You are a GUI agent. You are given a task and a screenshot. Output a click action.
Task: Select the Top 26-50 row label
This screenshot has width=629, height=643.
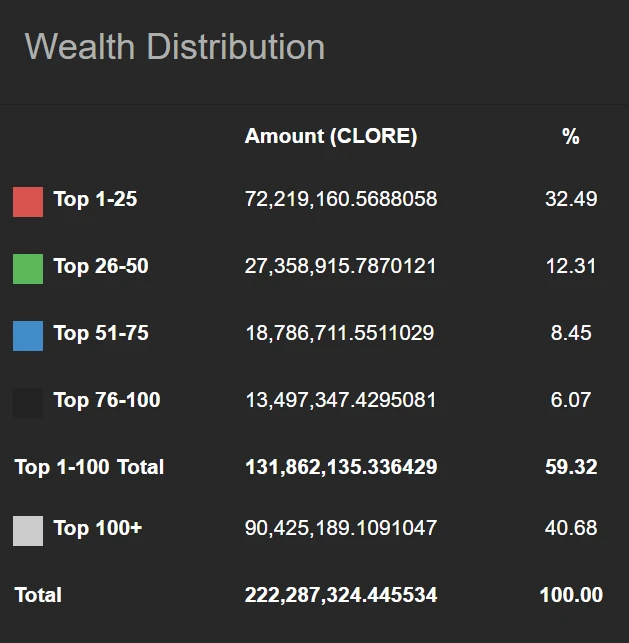101,266
